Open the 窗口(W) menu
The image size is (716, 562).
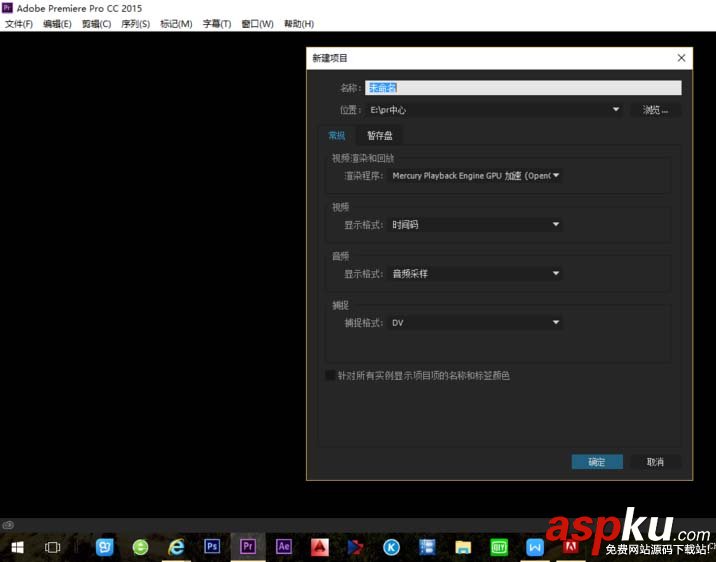[x=258, y=24]
